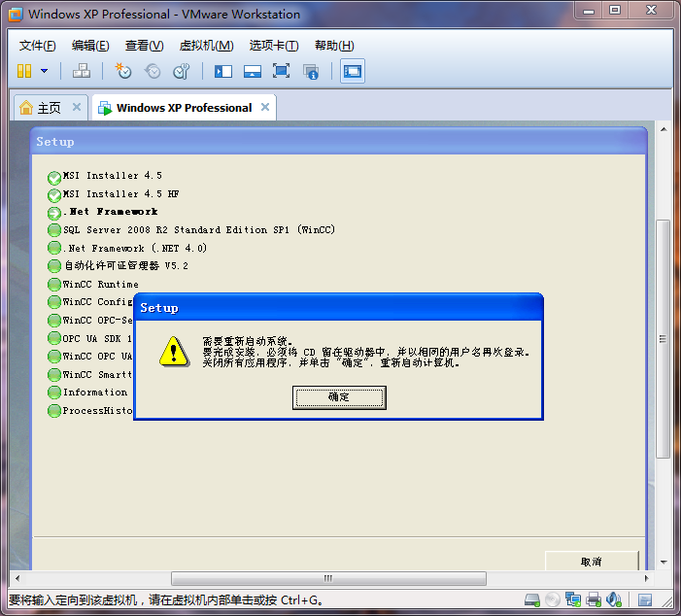Enter full screen mode icon
Image resolution: width=681 pixels, height=616 pixels.
[281, 71]
